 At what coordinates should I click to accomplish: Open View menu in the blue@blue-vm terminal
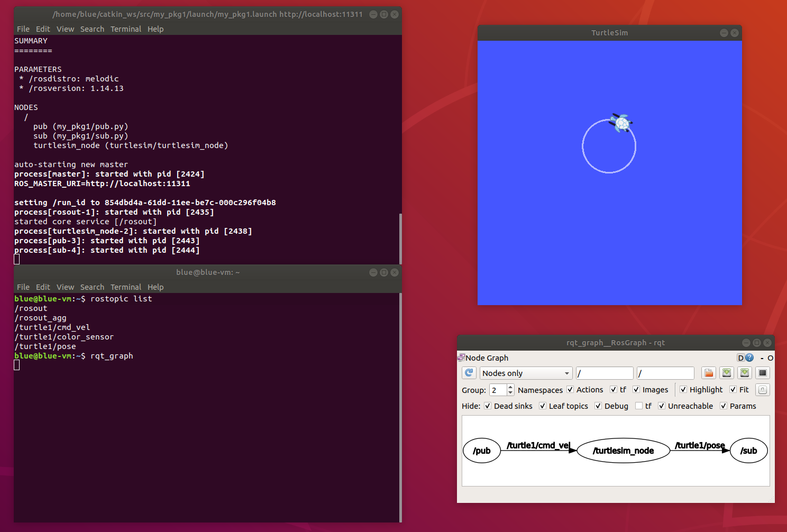pyautogui.click(x=65, y=287)
